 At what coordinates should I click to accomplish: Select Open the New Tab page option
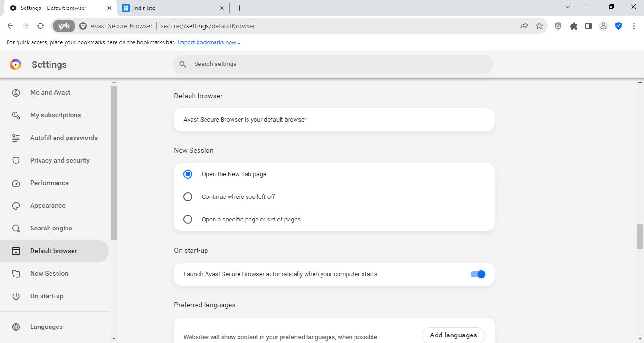[188, 174]
